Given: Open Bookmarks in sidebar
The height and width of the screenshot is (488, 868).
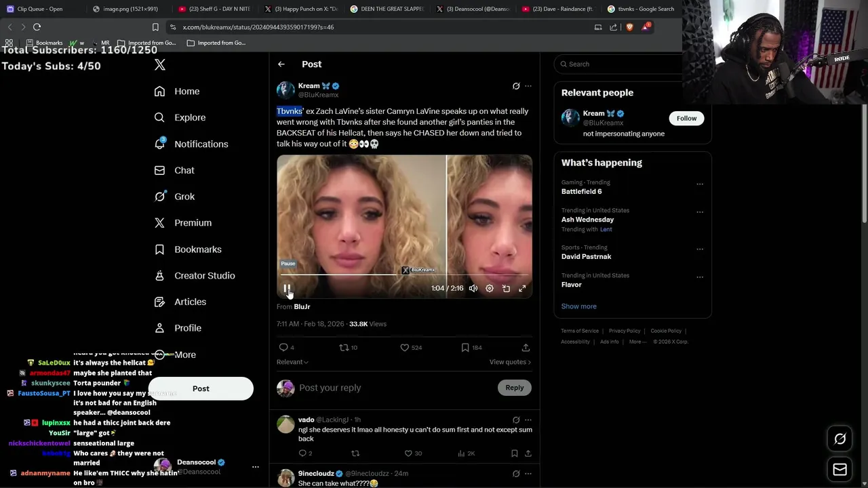Looking at the screenshot, I should point(188,249).
